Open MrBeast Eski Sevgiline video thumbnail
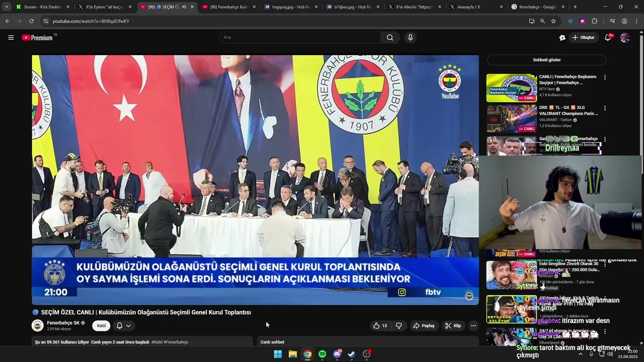 pyautogui.click(x=511, y=275)
